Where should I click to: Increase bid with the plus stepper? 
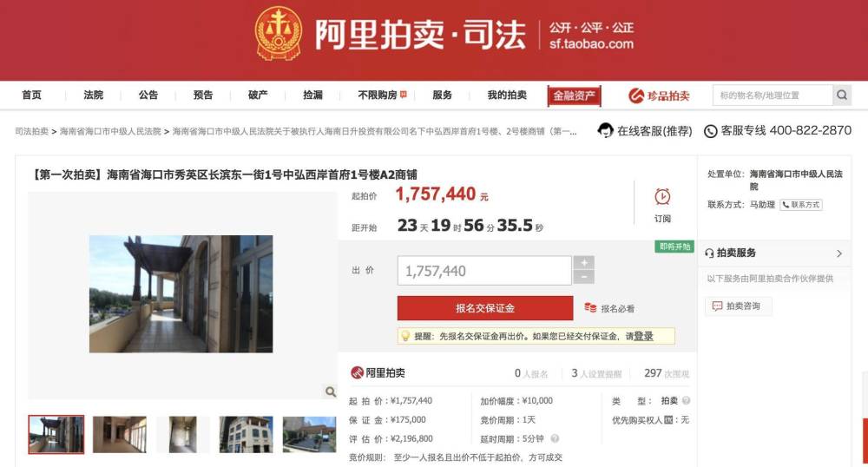pyautogui.click(x=583, y=263)
